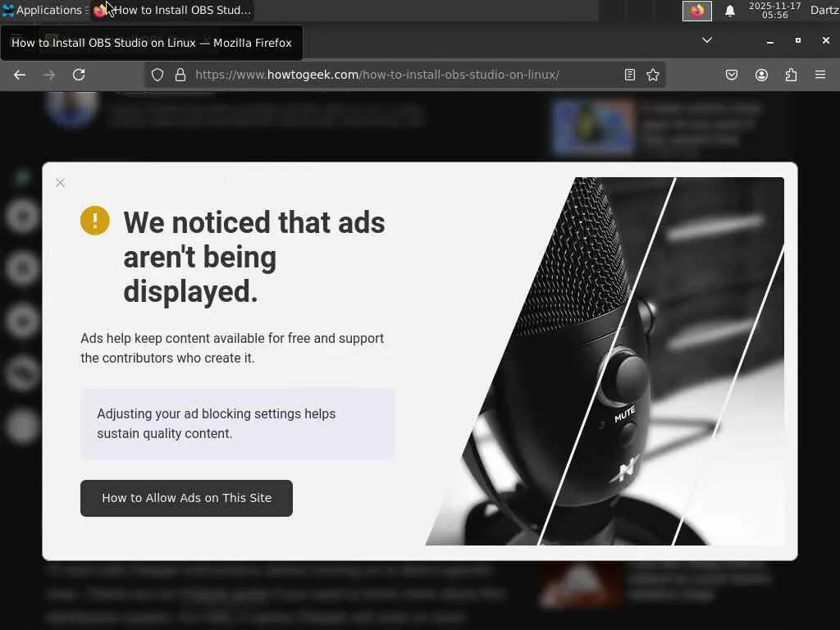Select the How to Install OBS Stud... taskbar item
Screen dimensions: 840x630
coord(172,10)
